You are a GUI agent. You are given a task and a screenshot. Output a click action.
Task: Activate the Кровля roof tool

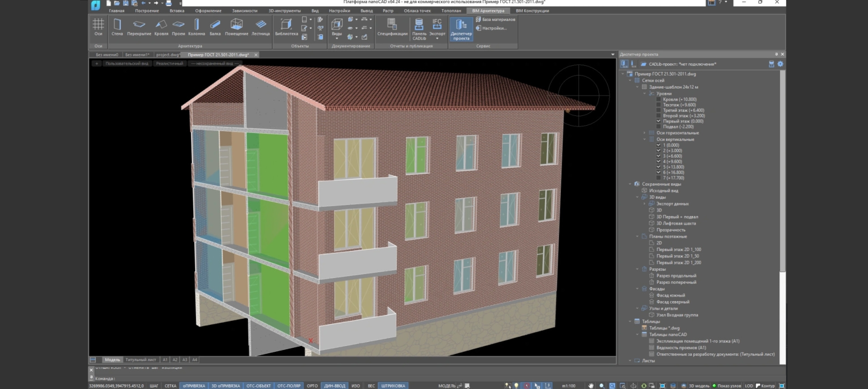tap(161, 27)
